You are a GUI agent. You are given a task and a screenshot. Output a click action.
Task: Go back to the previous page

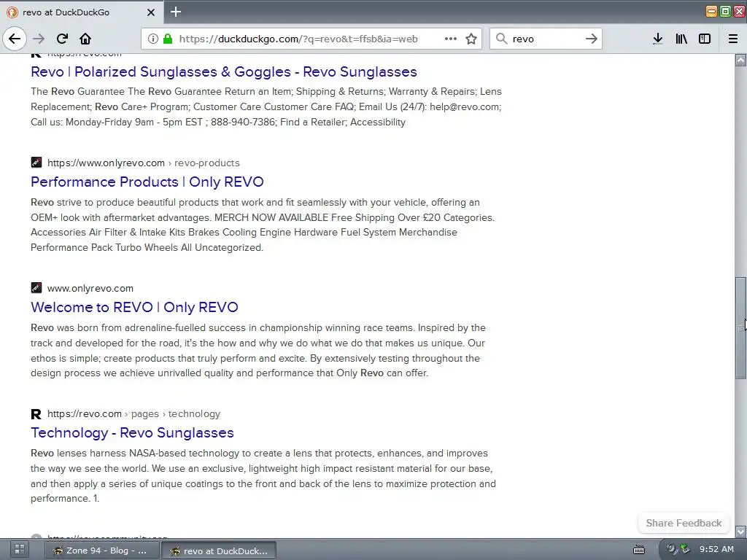pos(15,39)
